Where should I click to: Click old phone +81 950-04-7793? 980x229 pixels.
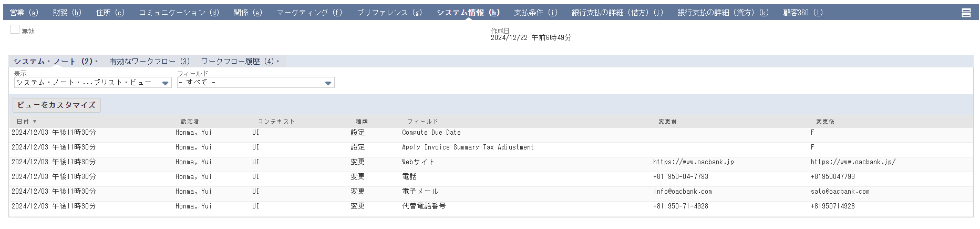coord(680,177)
